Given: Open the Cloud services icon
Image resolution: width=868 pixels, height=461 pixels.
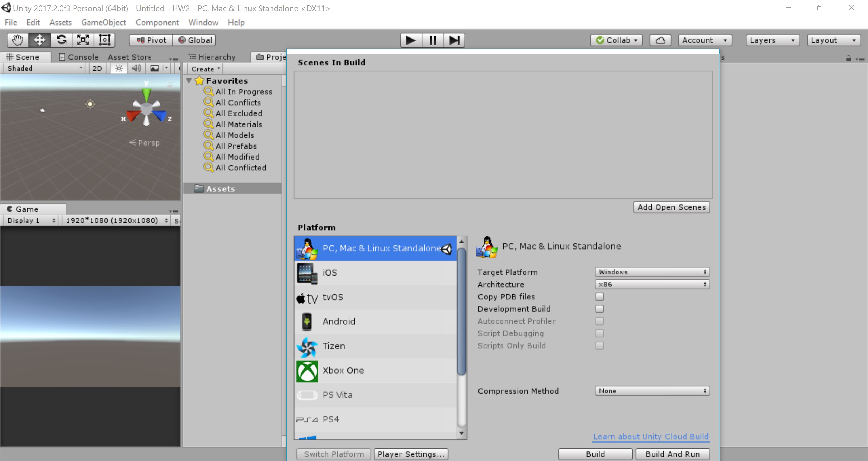Looking at the screenshot, I should pos(660,40).
